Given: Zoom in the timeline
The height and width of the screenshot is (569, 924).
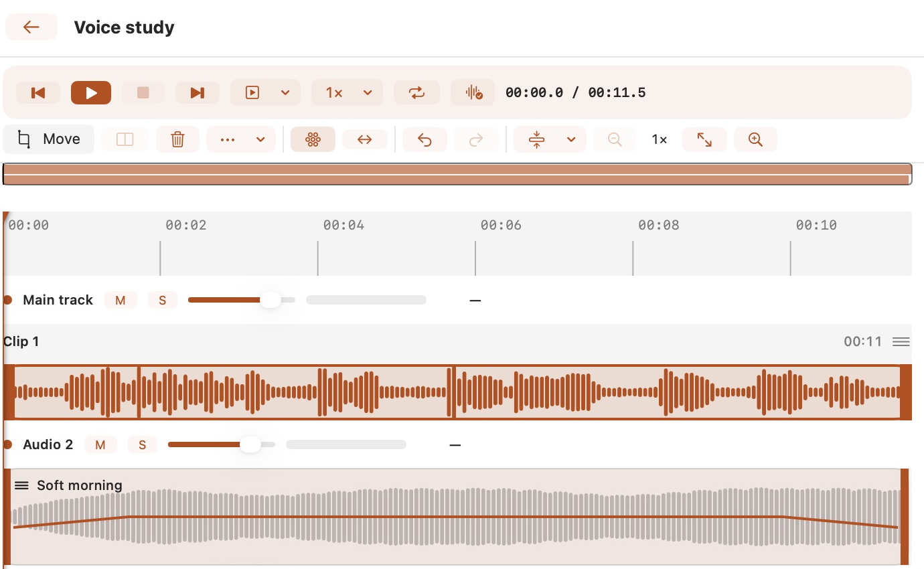Looking at the screenshot, I should [755, 139].
